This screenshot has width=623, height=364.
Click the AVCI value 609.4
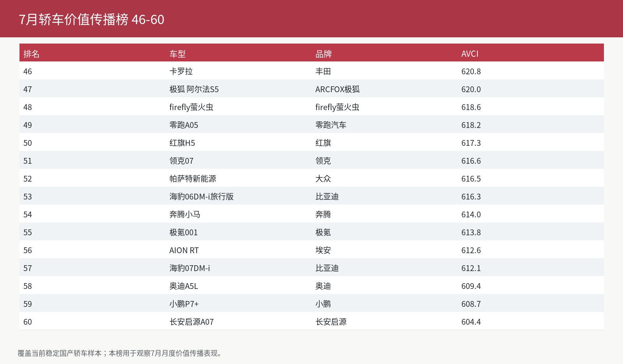tap(471, 286)
